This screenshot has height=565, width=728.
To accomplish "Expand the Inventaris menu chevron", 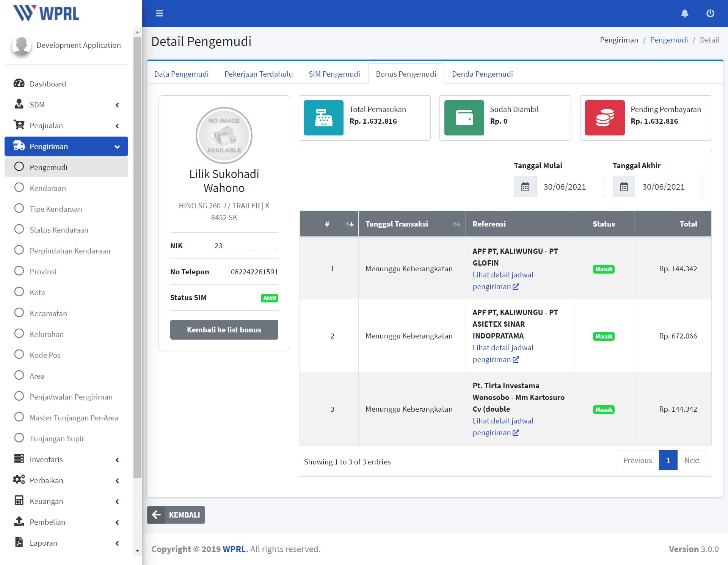I will pyautogui.click(x=117, y=460).
